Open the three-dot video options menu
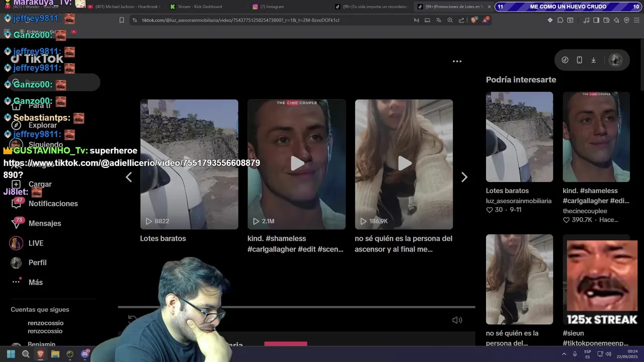Screen dimensions: 644x362 [x=457, y=61]
